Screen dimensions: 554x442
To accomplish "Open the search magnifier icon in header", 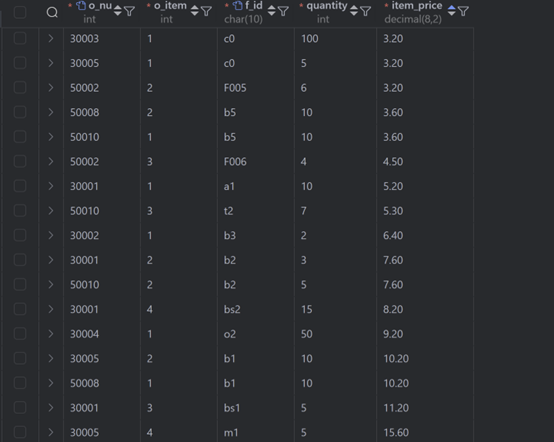I will coord(52,12).
